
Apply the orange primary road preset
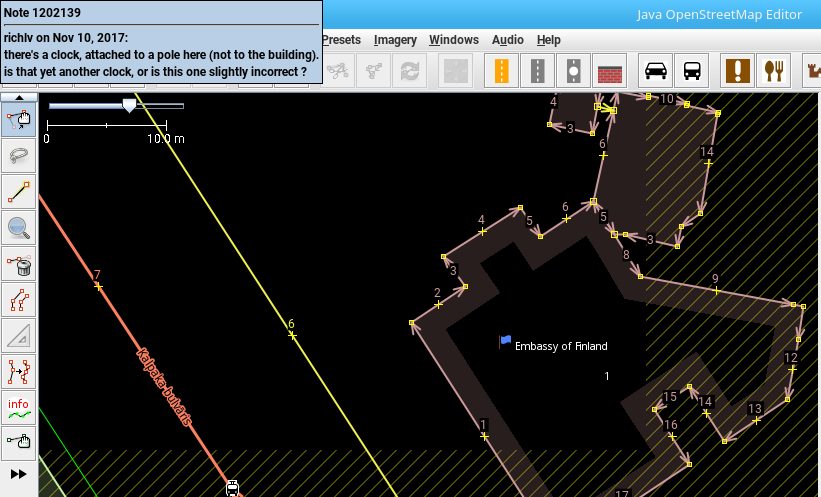coord(501,71)
